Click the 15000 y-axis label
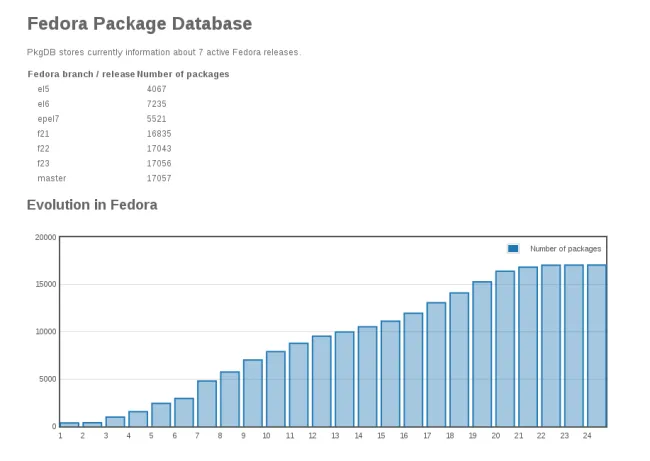 coord(46,284)
